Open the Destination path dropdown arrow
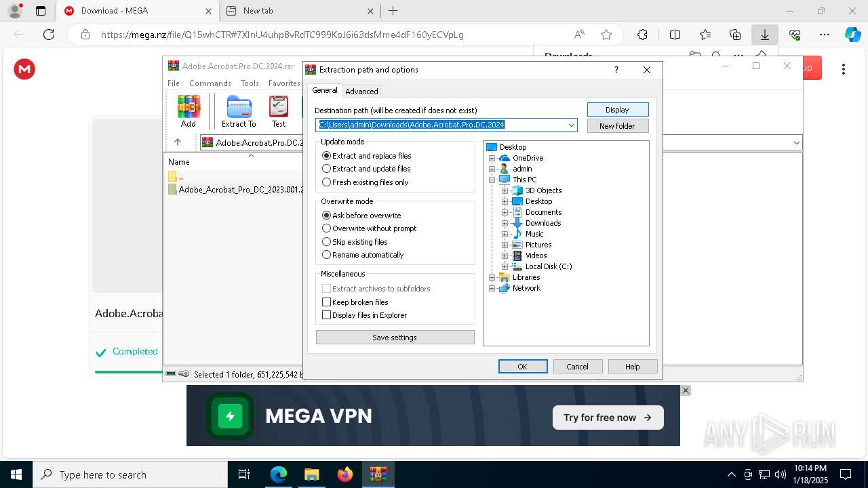 point(572,125)
